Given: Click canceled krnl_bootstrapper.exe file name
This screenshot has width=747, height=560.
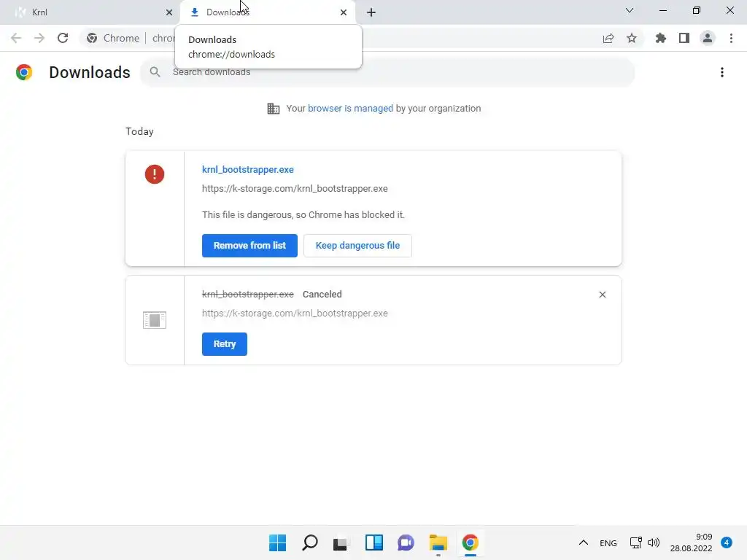Looking at the screenshot, I should [x=248, y=295].
